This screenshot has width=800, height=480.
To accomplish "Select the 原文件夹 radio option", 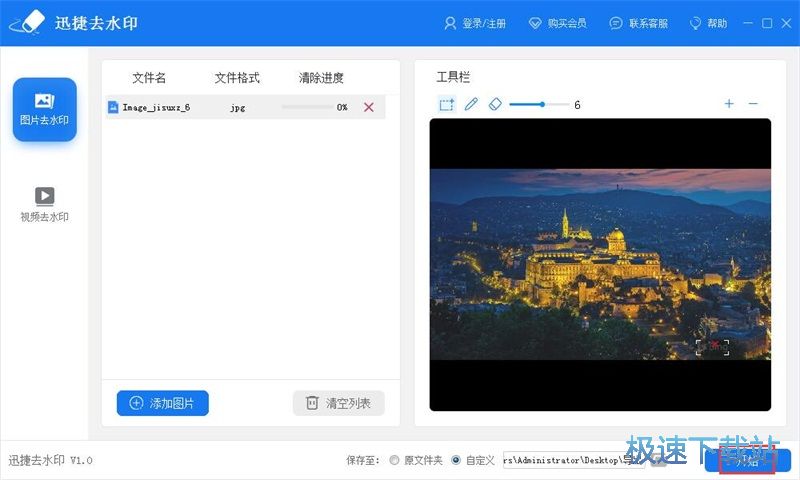I will (x=394, y=460).
